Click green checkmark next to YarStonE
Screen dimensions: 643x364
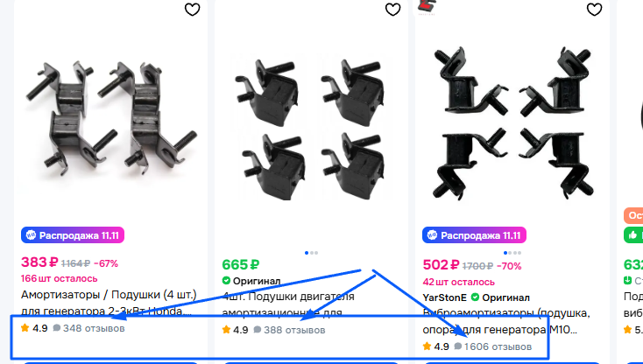(x=475, y=297)
